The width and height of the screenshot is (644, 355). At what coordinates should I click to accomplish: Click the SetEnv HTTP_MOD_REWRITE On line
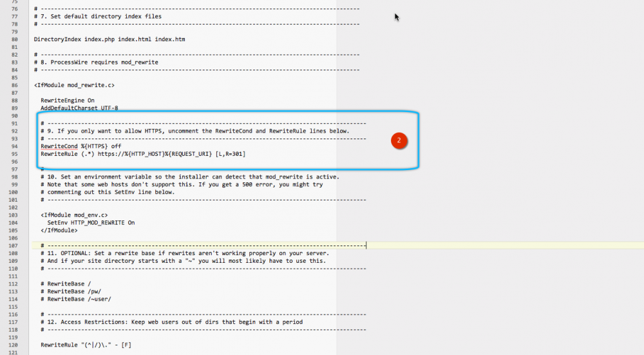[91, 222]
